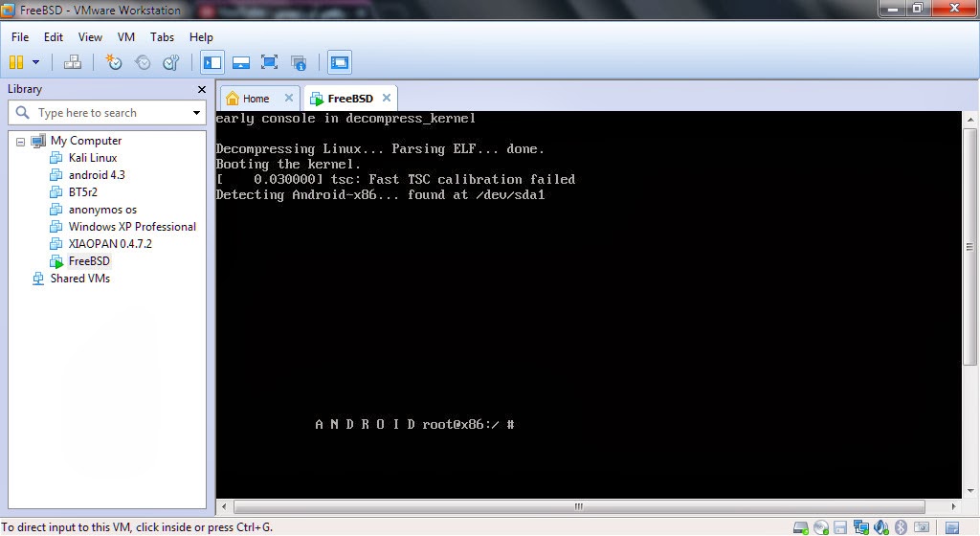Screen dimensions: 980x536
Task: Open the Edit menu
Action: pyautogui.click(x=54, y=37)
